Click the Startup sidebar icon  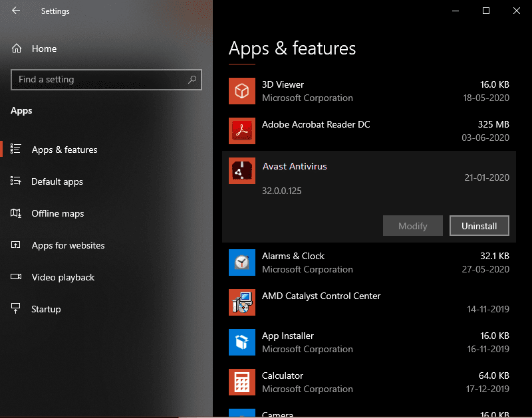click(15, 308)
